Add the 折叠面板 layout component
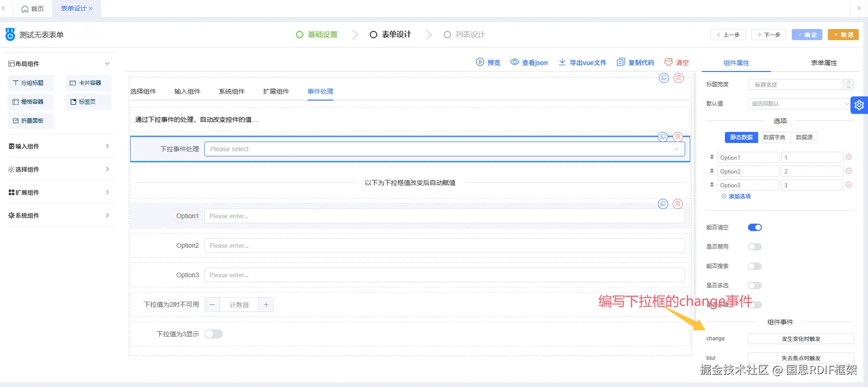 [31, 121]
